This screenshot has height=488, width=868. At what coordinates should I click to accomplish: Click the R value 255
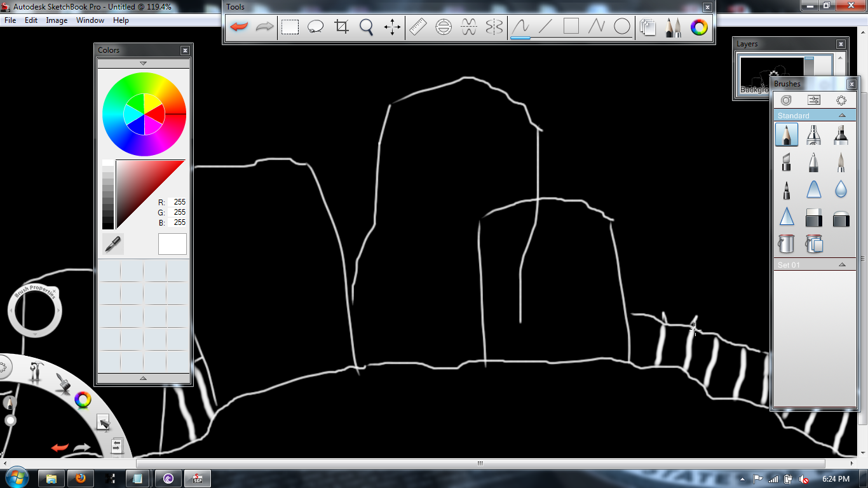point(179,202)
